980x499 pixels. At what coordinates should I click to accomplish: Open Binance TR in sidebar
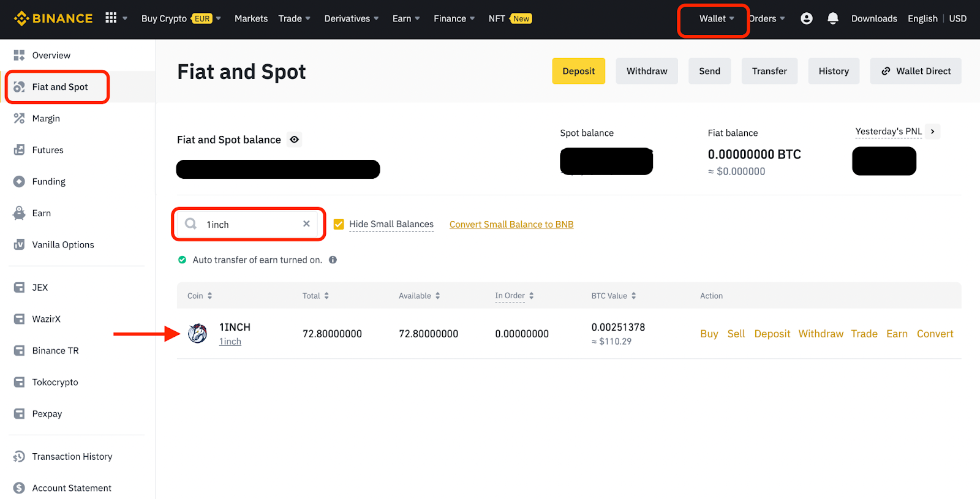point(55,350)
